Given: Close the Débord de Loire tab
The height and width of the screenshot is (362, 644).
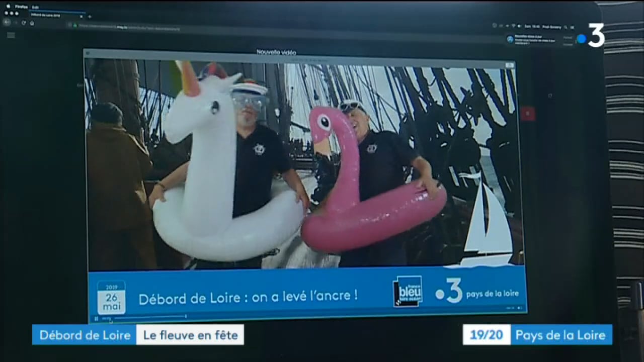Looking at the screenshot, I should click(81, 16).
